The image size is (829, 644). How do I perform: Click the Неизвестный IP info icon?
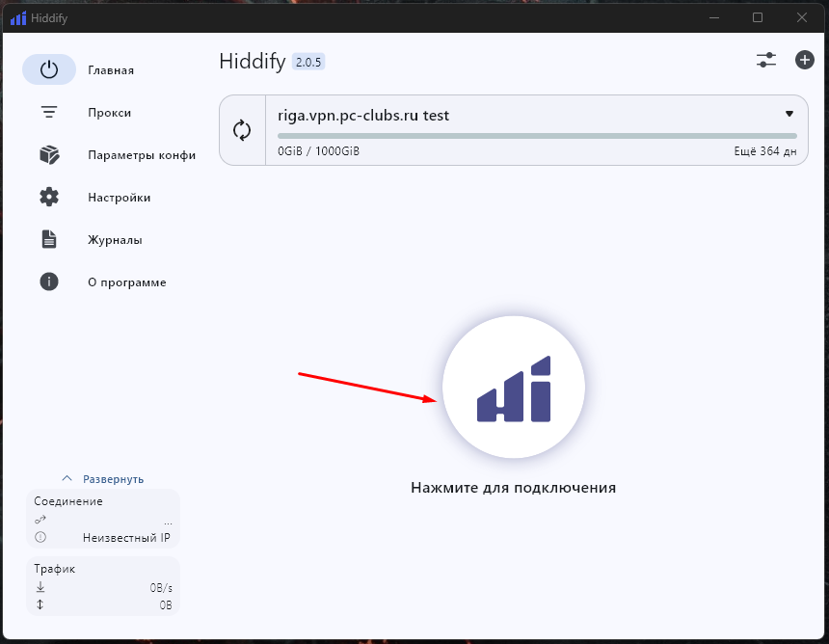[40, 538]
